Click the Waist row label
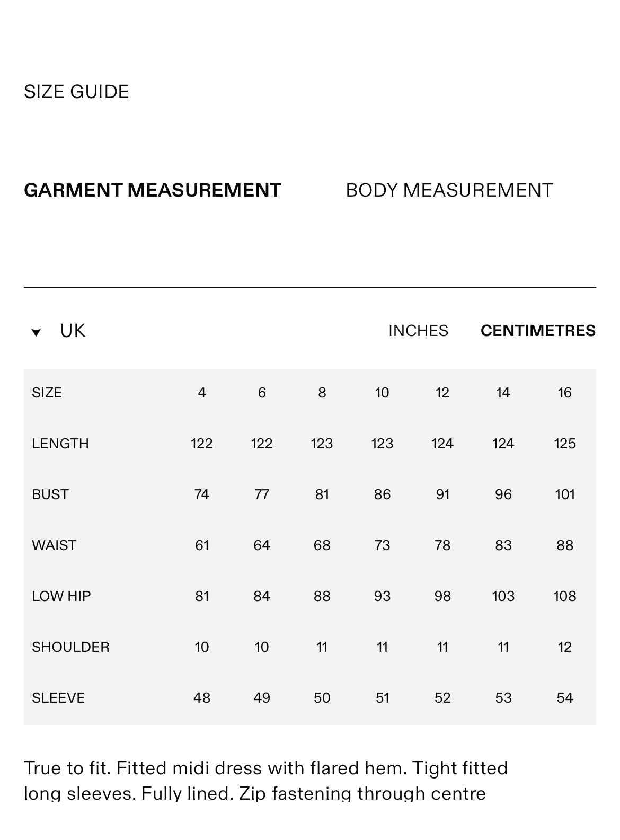The image size is (620, 840). 54,545
